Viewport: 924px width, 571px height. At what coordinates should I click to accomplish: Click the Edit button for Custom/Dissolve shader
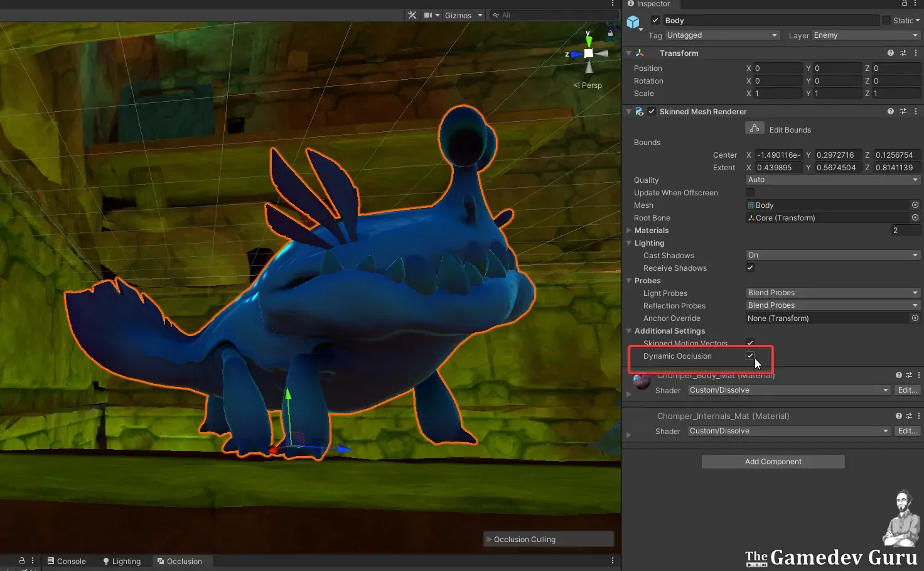(x=907, y=389)
